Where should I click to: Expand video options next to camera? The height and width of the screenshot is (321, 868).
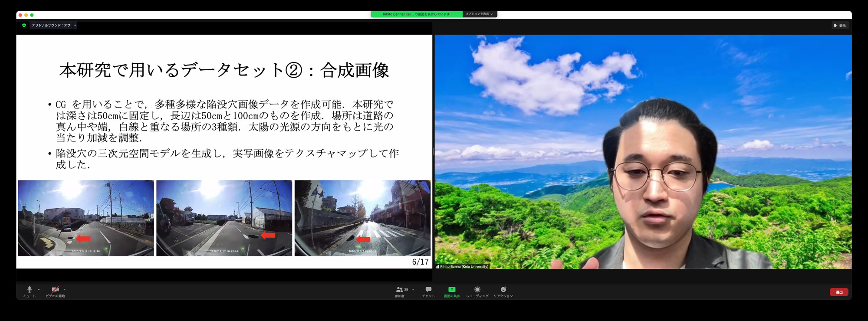pyautogui.click(x=64, y=289)
